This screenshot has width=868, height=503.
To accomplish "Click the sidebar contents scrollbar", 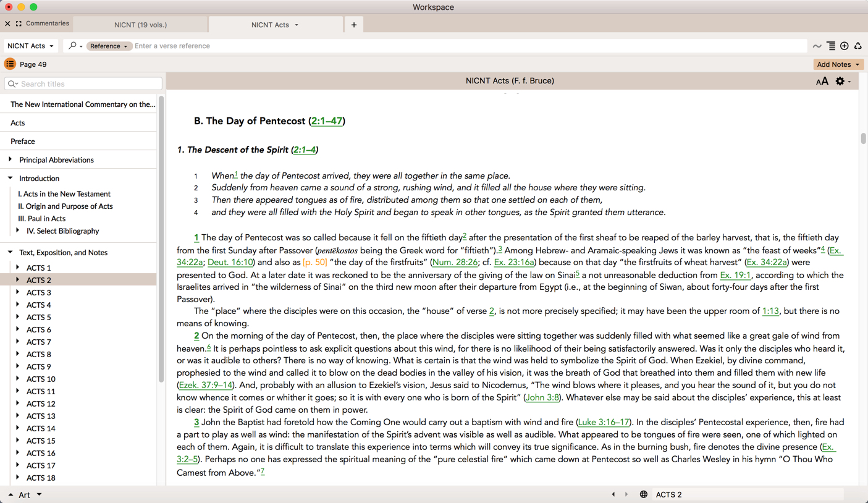I will [161, 239].
